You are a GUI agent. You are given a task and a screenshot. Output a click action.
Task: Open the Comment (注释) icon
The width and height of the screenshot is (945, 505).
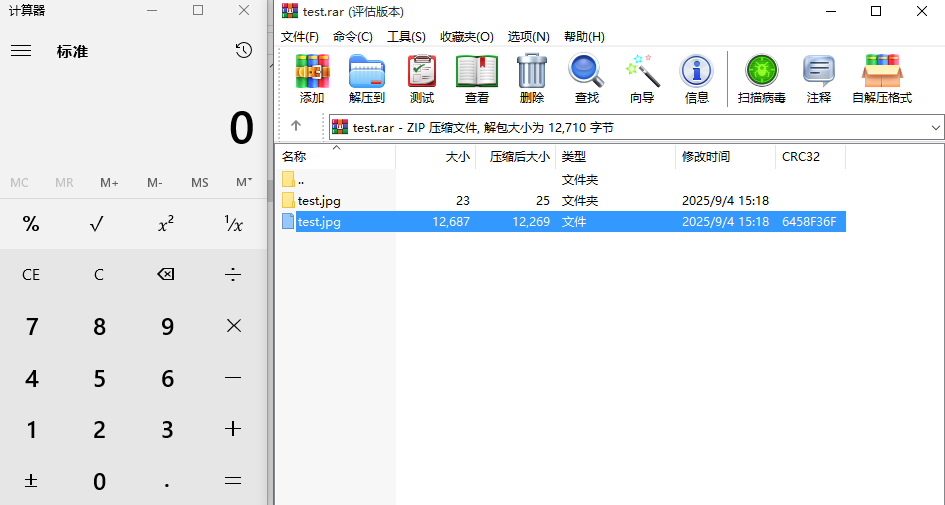(818, 78)
